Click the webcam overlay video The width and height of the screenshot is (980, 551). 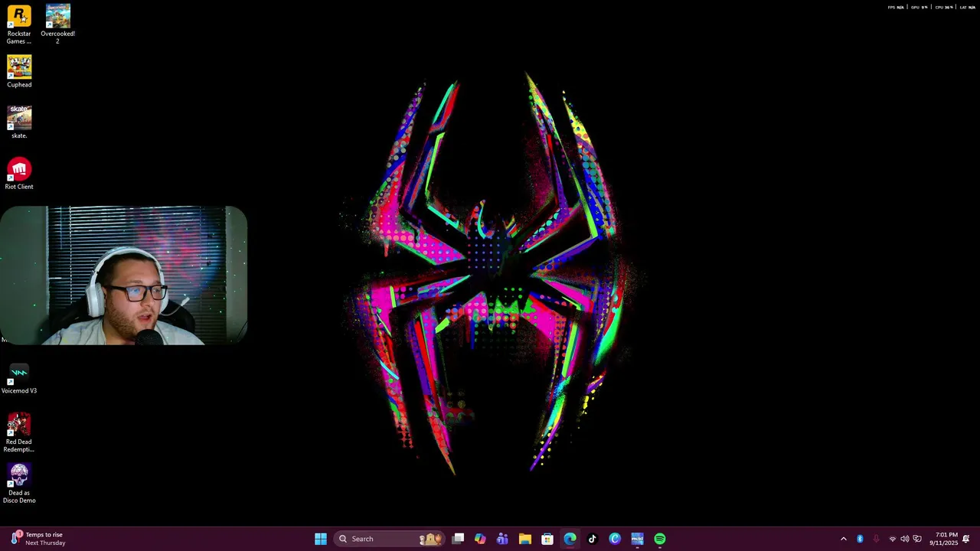[x=124, y=275]
